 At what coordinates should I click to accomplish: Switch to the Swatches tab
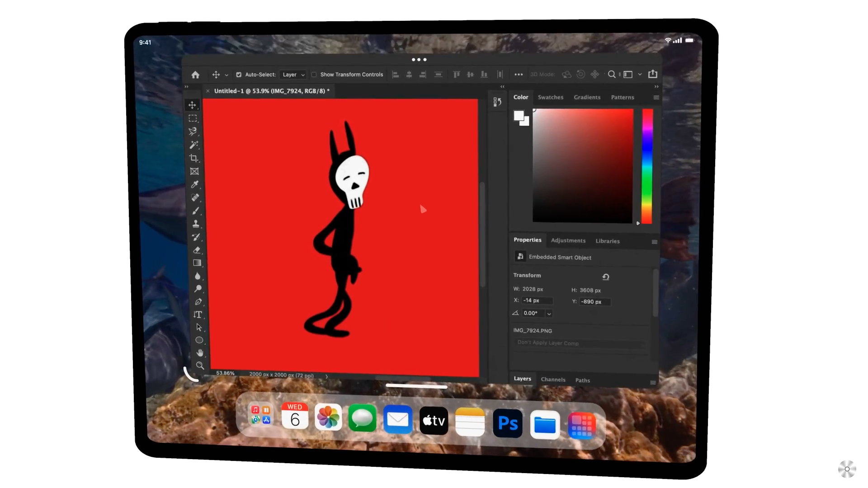pos(550,97)
